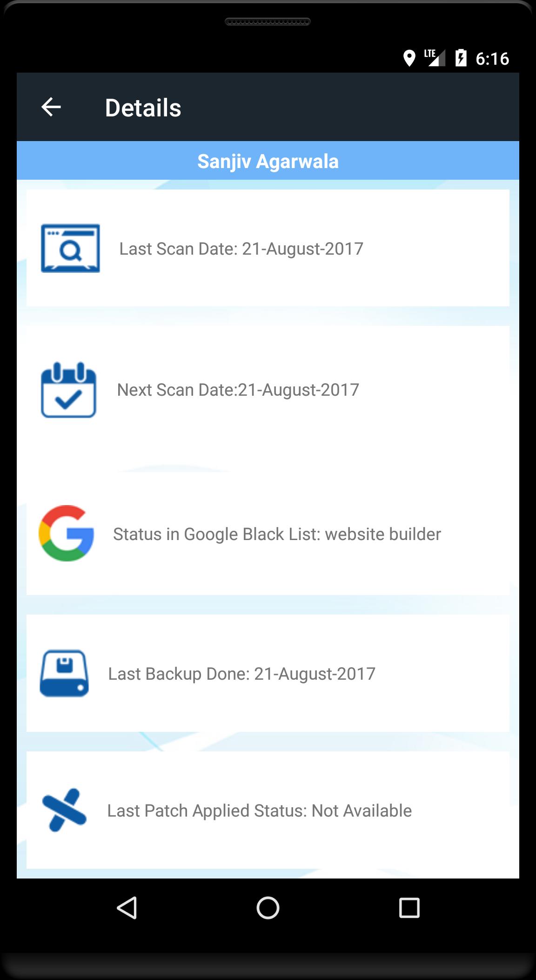Click the calendar checkmark icon
The width and height of the screenshot is (536, 980).
click(68, 390)
